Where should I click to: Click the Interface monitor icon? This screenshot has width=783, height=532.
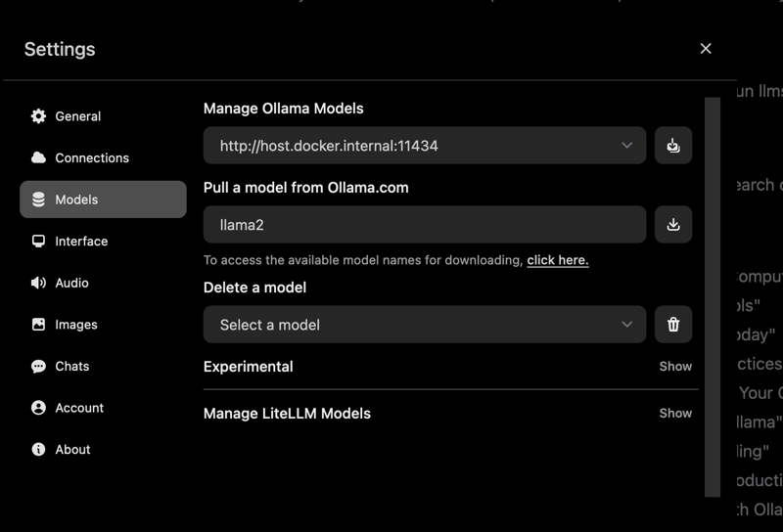click(x=38, y=241)
